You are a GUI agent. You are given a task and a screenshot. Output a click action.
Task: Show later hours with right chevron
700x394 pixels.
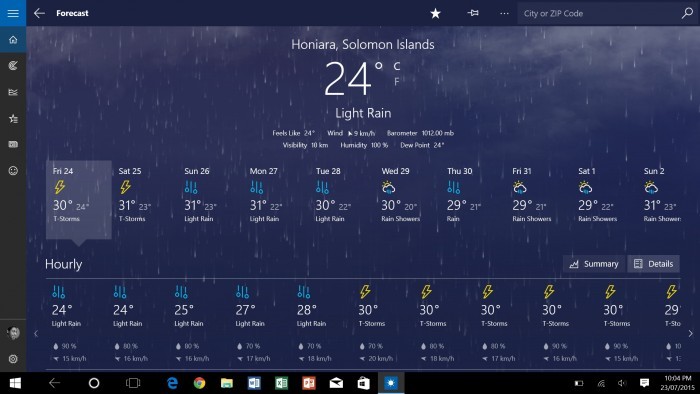coord(691,333)
